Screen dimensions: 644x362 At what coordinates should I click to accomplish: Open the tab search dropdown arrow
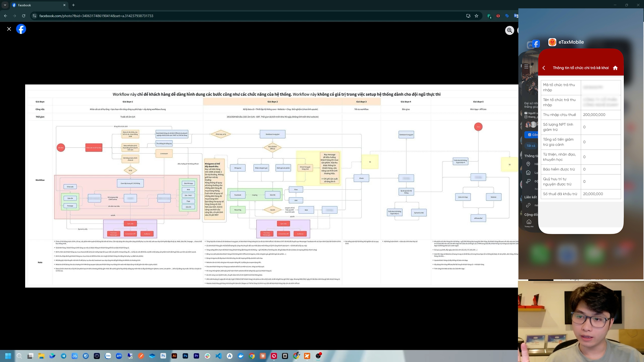coord(5,5)
